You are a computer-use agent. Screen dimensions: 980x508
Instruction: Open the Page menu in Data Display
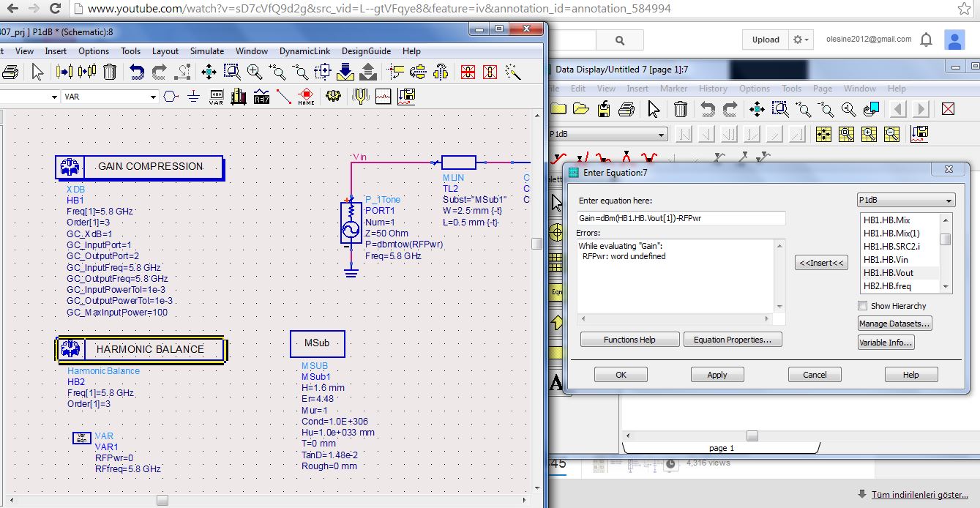pyautogui.click(x=823, y=89)
